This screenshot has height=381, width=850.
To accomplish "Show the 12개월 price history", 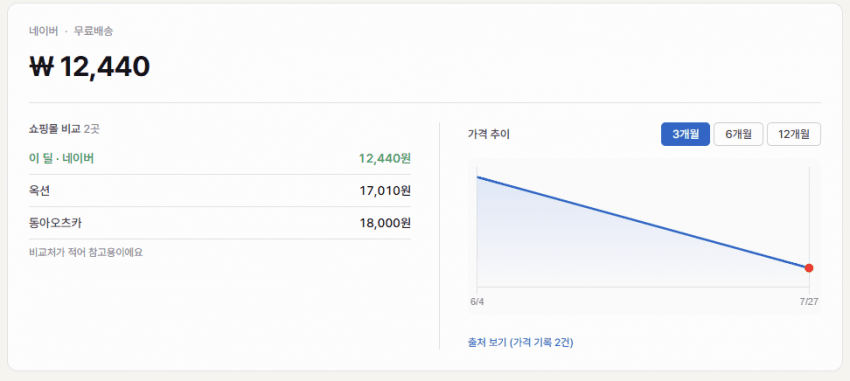I will (x=794, y=134).
